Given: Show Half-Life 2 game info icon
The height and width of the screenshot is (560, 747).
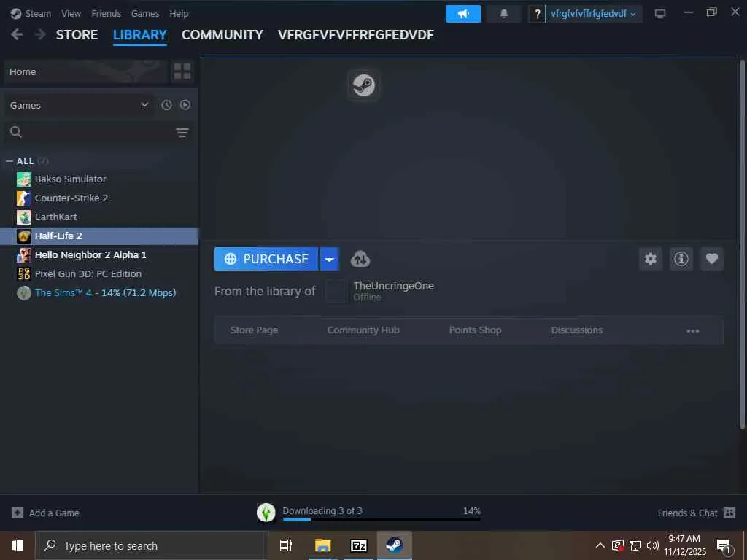Looking at the screenshot, I should click(x=681, y=259).
